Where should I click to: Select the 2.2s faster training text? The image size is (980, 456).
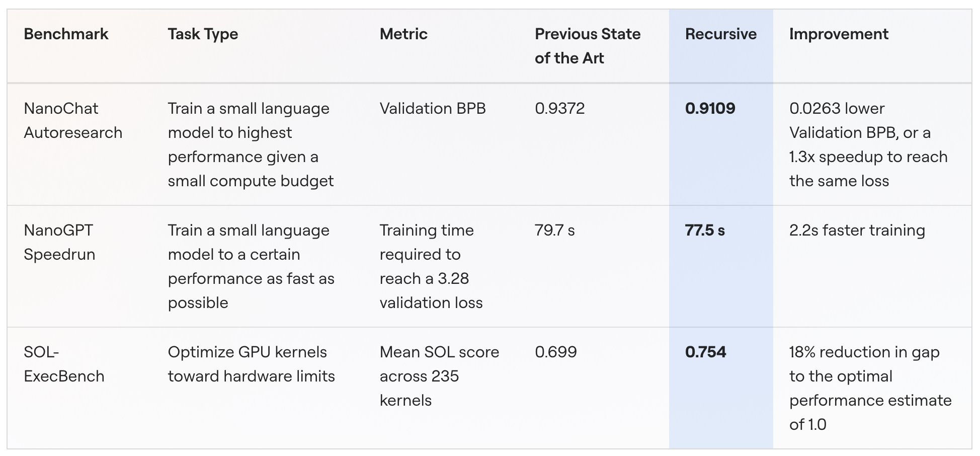click(857, 231)
